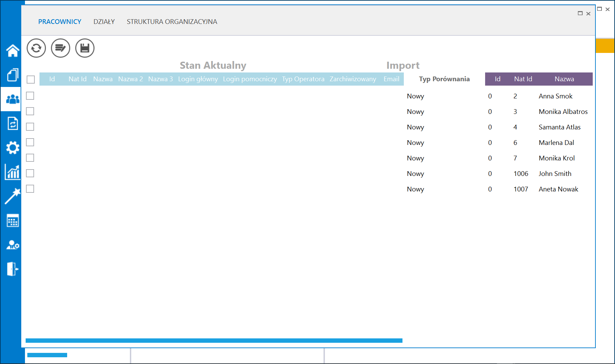This screenshot has width=615, height=364.
Task: Click the Import Nazwa purple column header
Action: pos(564,79)
